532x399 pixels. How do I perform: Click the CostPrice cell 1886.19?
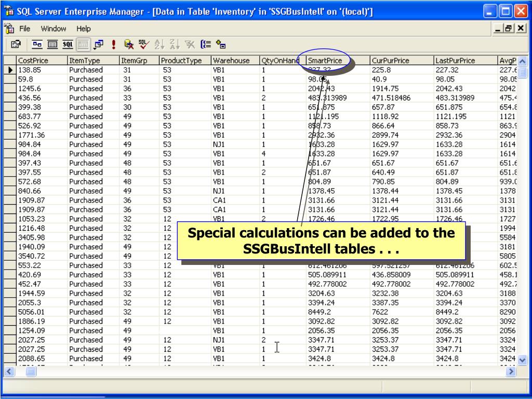(42, 321)
